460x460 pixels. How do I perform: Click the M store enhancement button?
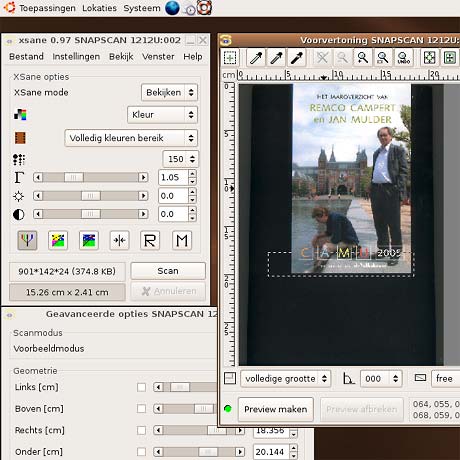pos(182,240)
